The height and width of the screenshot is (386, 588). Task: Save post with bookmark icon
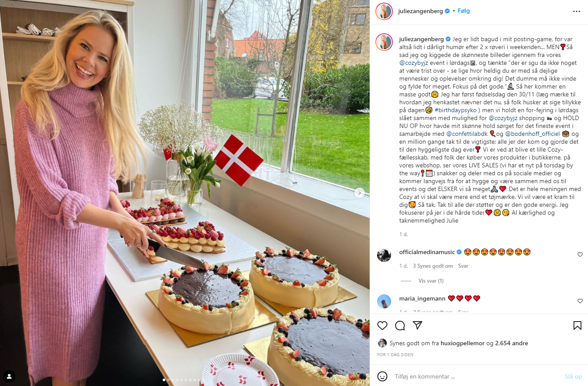click(577, 326)
